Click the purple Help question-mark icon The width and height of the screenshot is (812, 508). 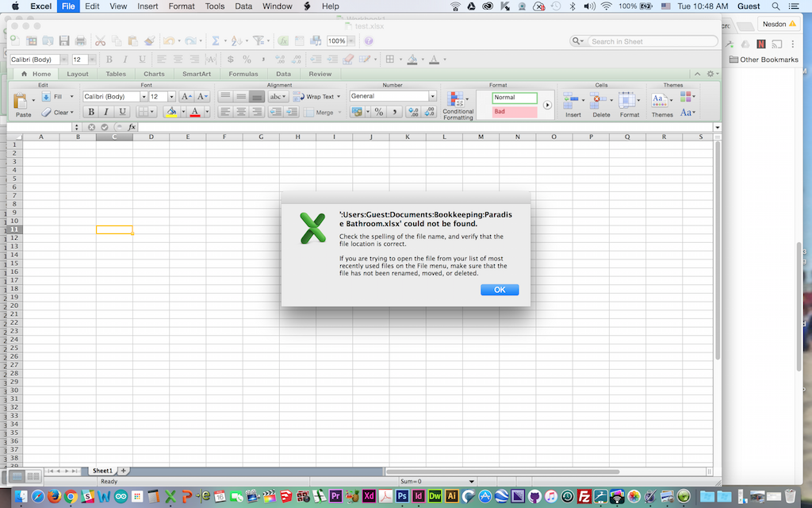click(x=369, y=41)
